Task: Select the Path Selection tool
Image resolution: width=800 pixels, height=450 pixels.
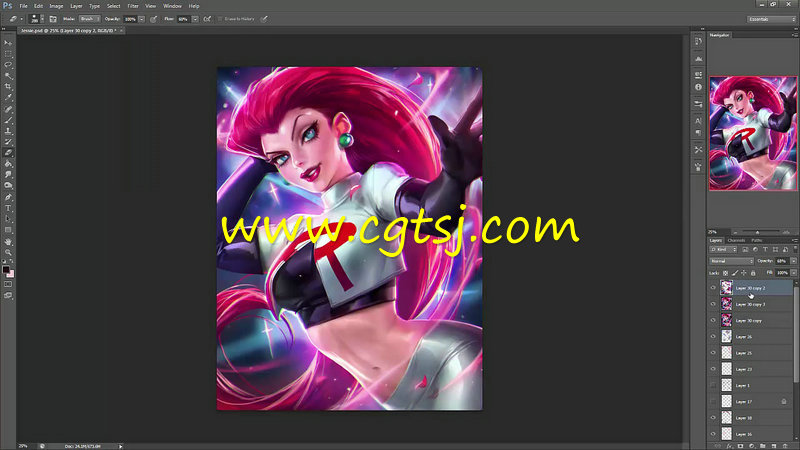Action: tap(8, 219)
